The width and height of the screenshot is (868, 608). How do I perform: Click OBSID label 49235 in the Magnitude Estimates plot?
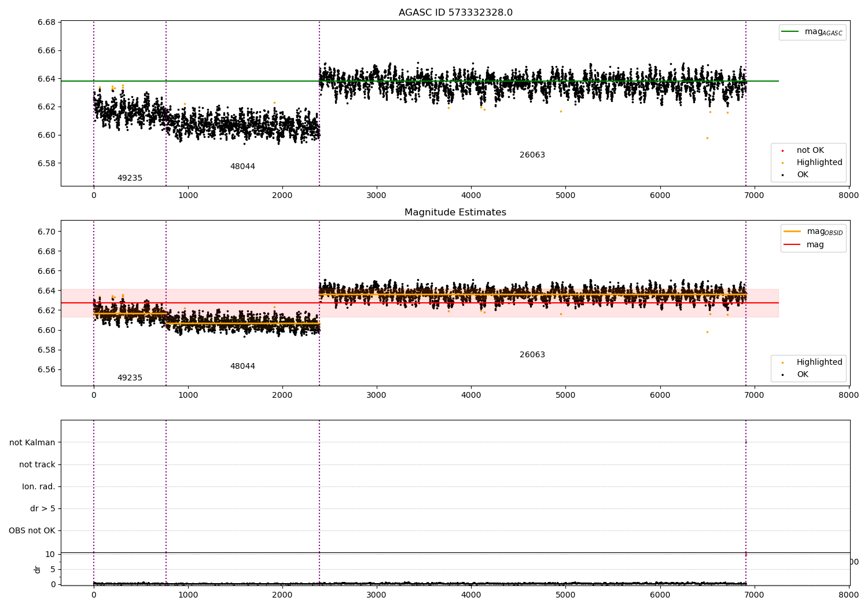point(130,378)
